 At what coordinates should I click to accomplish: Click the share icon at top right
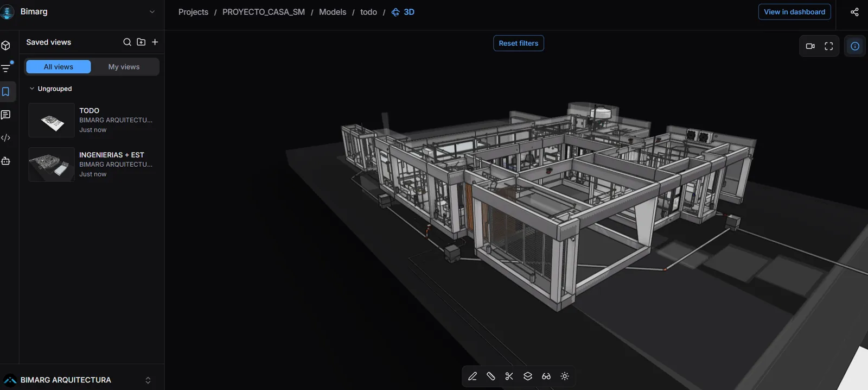click(x=854, y=12)
